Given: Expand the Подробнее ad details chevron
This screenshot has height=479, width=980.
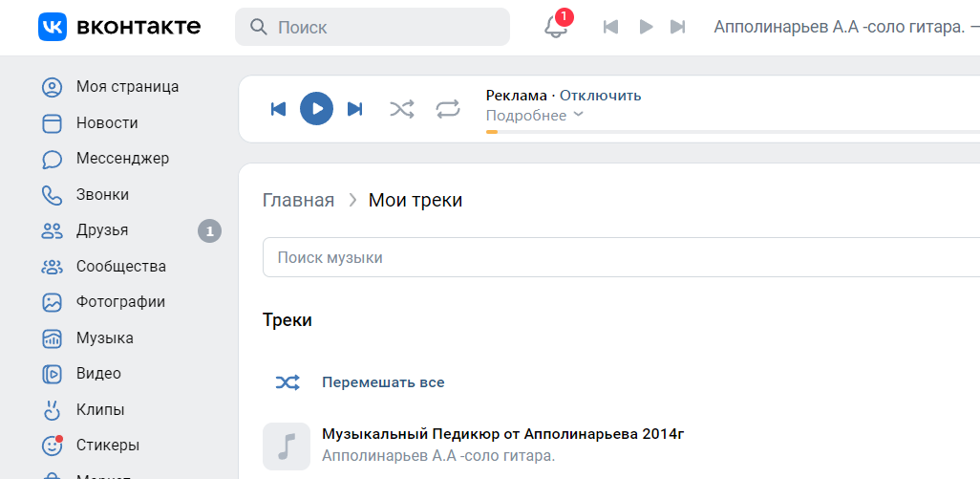Looking at the screenshot, I should [578, 115].
